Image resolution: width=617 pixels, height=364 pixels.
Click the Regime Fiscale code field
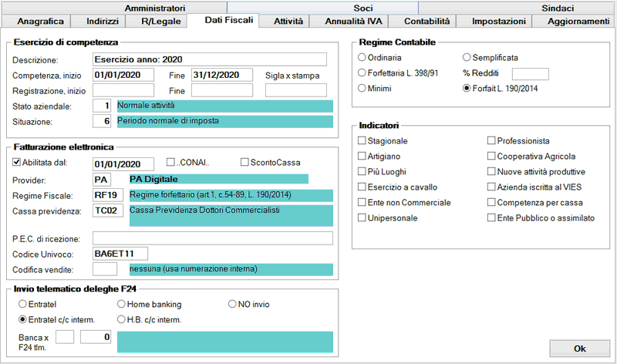tap(107, 194)
